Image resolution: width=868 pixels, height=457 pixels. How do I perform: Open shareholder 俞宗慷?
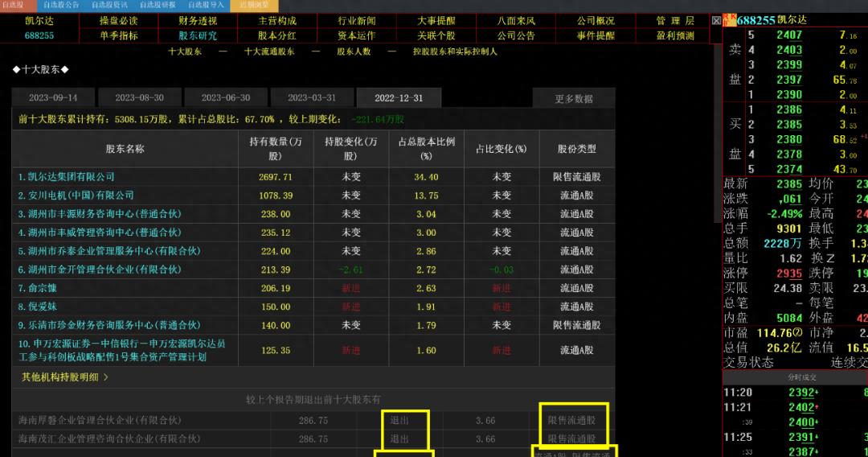tap(37, 288)
